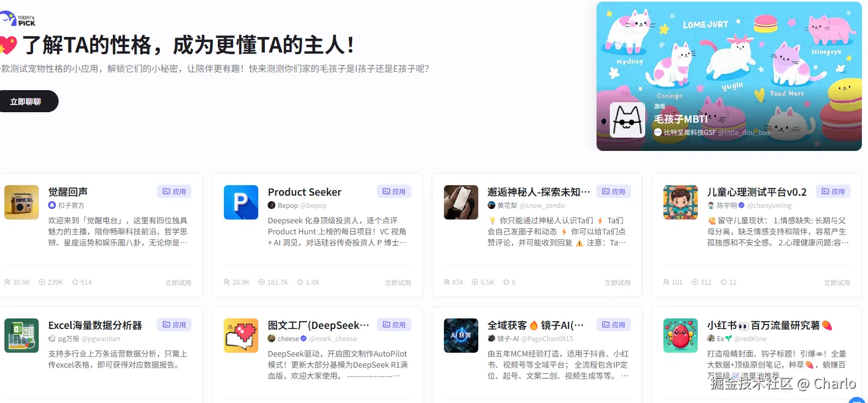Click the users icon showing 30.9K
868x403 pixels.
[7, 282]
